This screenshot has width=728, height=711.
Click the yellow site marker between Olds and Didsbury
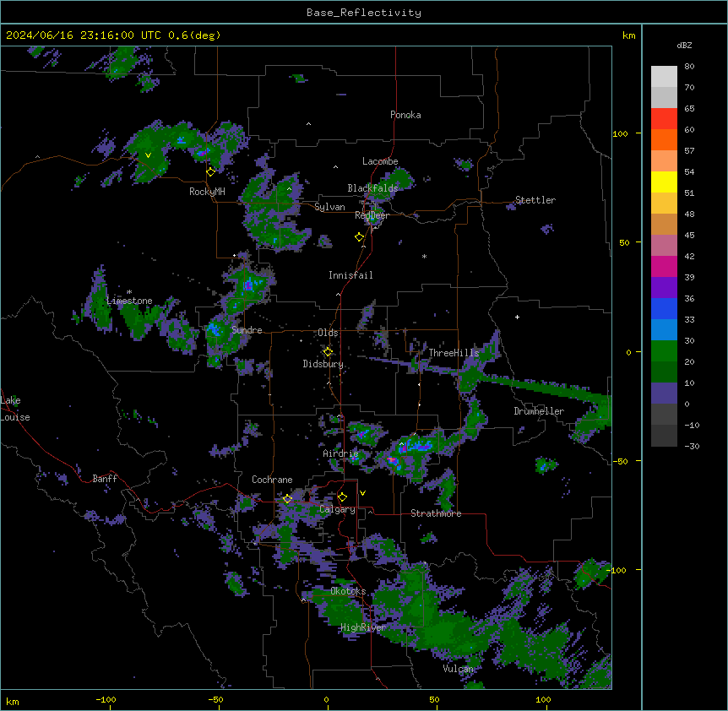(x=328, y=352)
